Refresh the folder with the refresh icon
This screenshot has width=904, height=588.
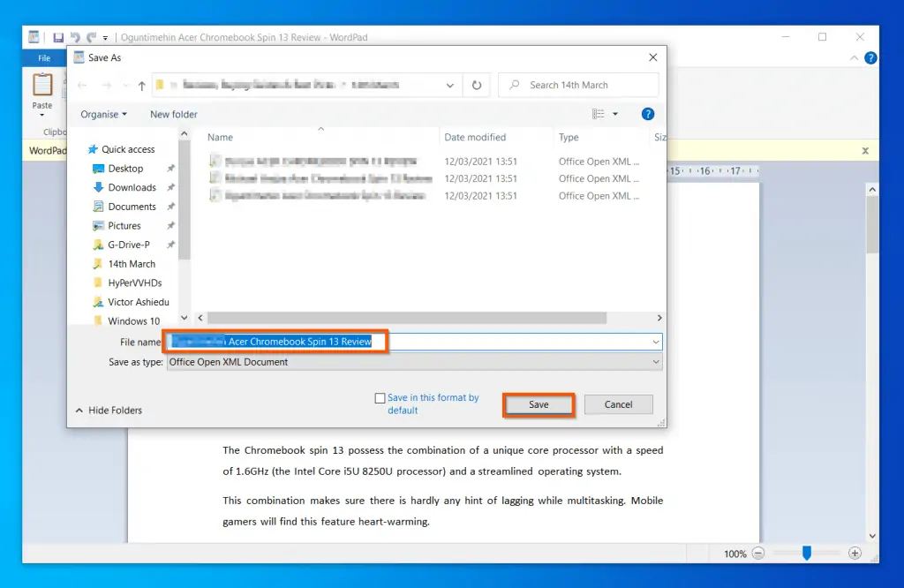(477, 86)
